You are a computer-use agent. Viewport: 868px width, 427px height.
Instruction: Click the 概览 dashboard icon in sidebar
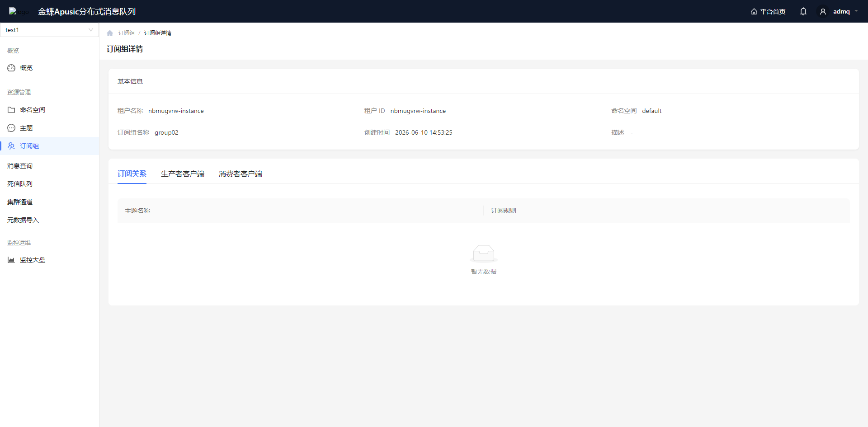[11, 68]
